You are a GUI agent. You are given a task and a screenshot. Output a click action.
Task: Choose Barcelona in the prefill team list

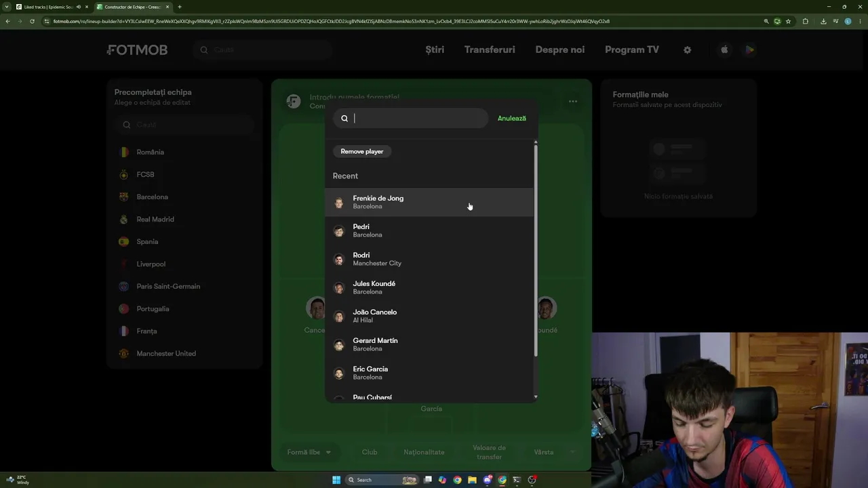184,197
